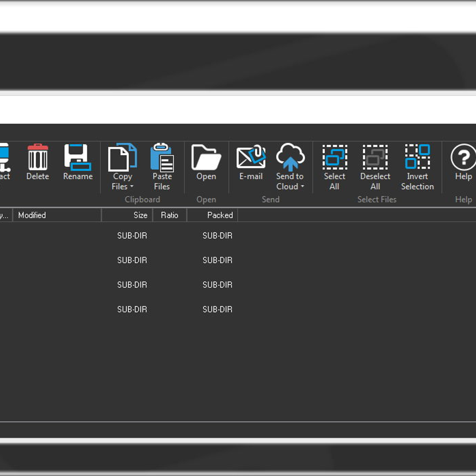
Task: Select fourth row SUB-DIR under Packed
Action: 217,309
